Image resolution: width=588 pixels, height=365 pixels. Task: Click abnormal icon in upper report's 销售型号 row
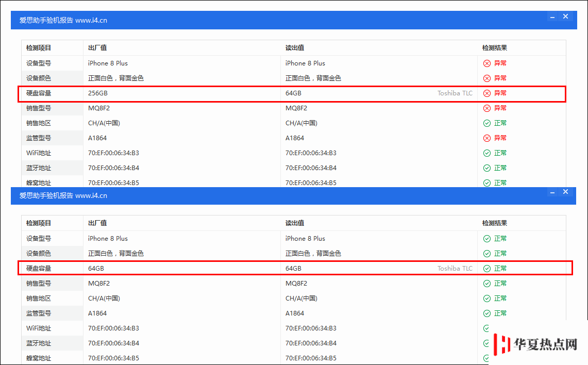[x=487, y=108]
